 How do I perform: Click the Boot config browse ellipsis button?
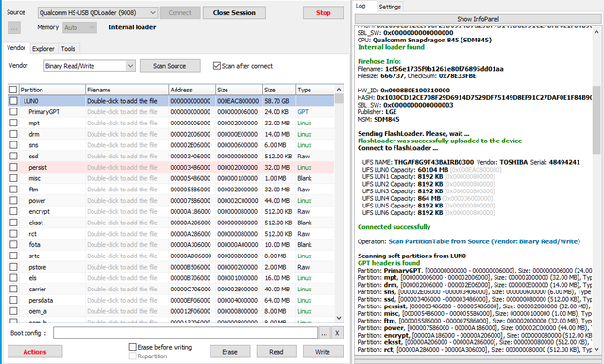(x=325, y=333)
